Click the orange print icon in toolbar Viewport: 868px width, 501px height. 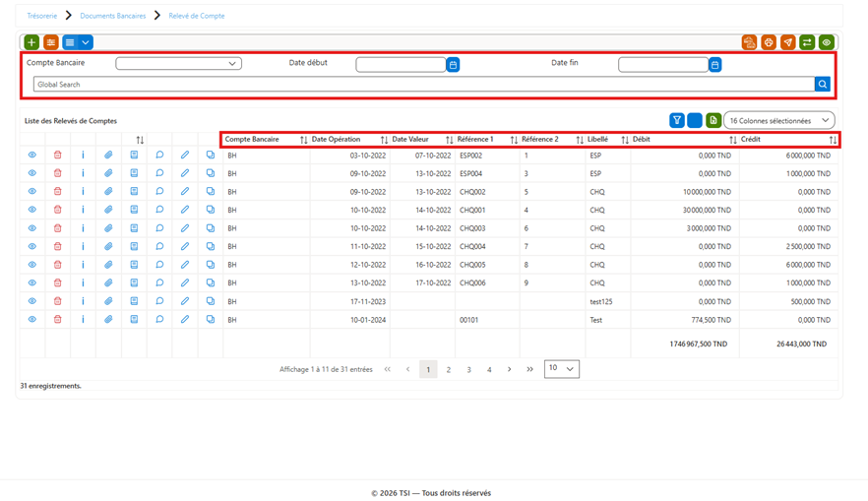pos(769,42)
